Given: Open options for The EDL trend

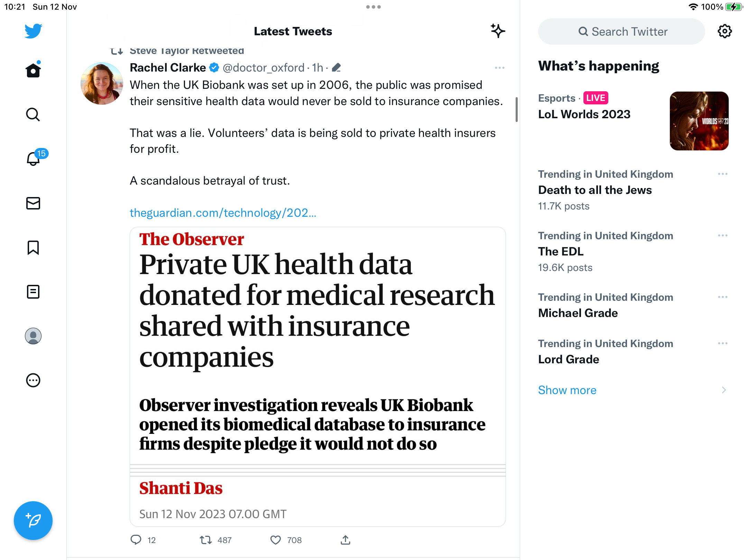Looking at the screenshot, I should pyautogui.click(x=723, y=236).
